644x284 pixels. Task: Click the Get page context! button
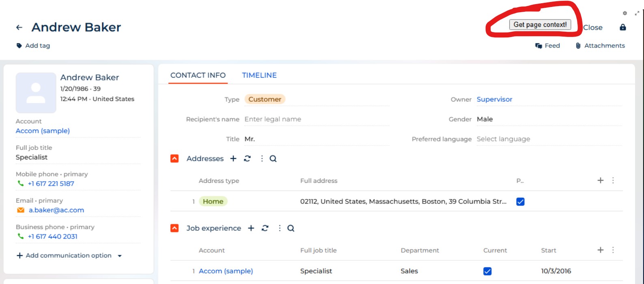click(x=540, y=25)
